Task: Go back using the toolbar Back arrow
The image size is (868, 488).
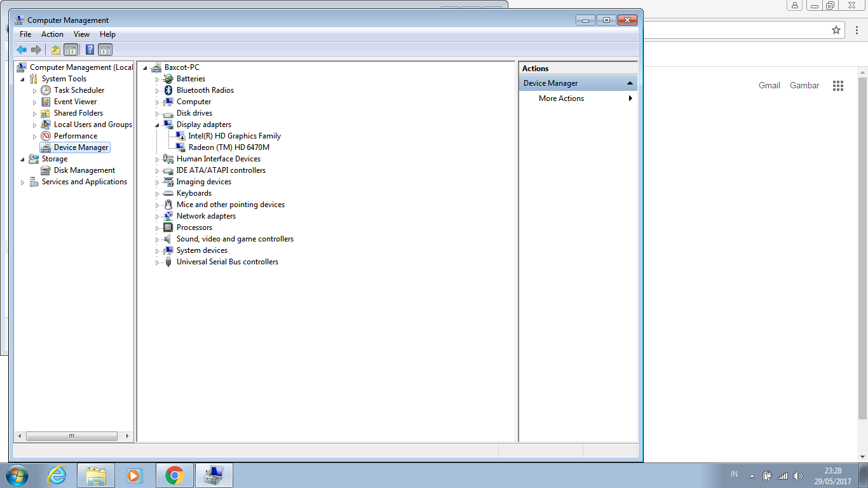Action: [x=22, y=50]
